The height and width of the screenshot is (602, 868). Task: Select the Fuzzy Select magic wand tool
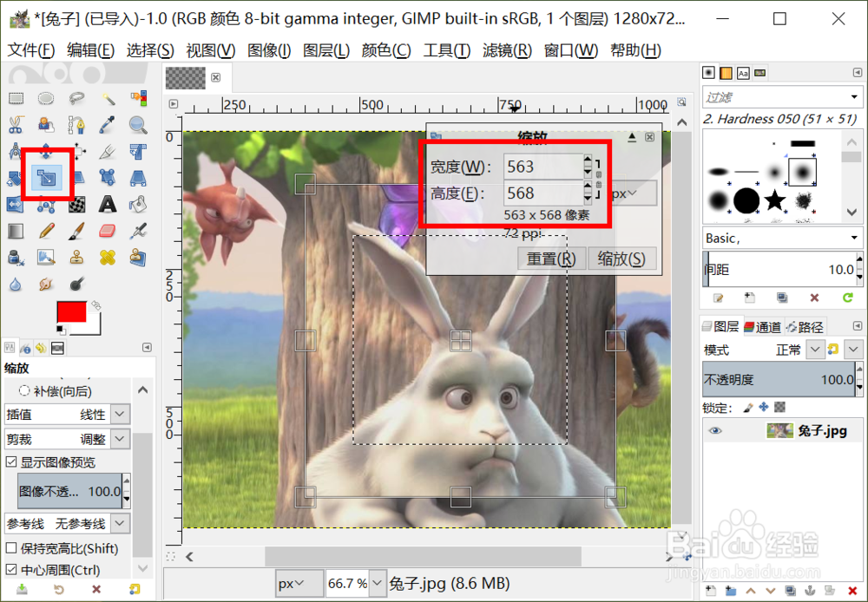tap(108, 99)
